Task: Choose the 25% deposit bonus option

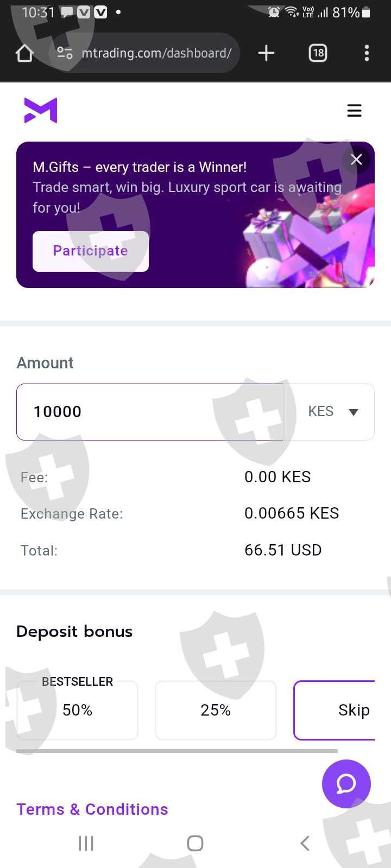Action: click(216, 710)
